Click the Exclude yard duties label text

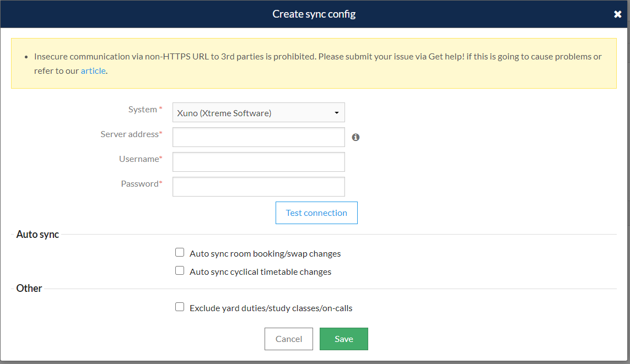(271, 308)
